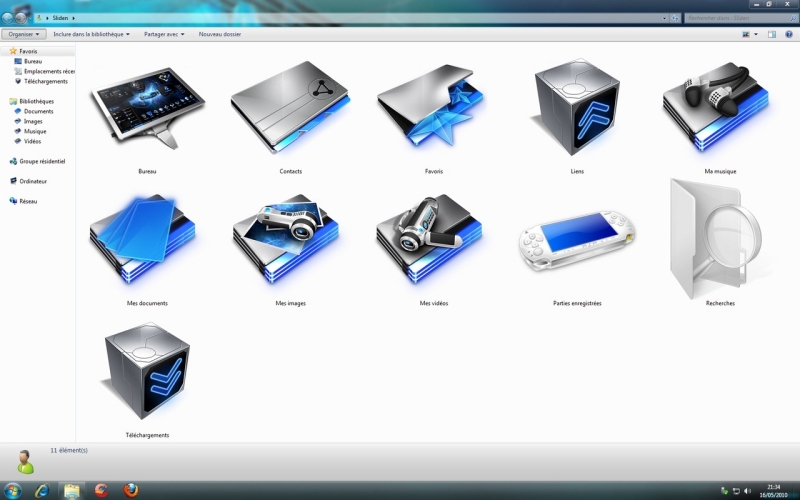Click the Sliden breadcrumb segment
The image size is (800, 500).
tap(60, 18)
